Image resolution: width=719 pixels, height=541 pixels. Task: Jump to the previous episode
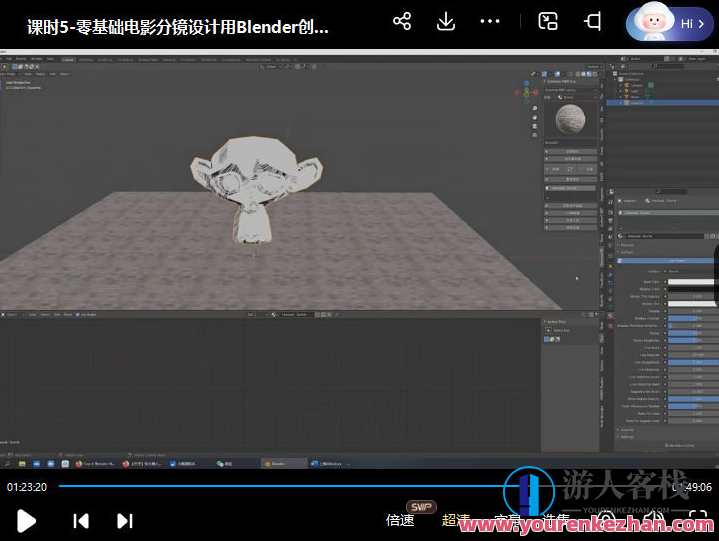click(x=81, y=521)
